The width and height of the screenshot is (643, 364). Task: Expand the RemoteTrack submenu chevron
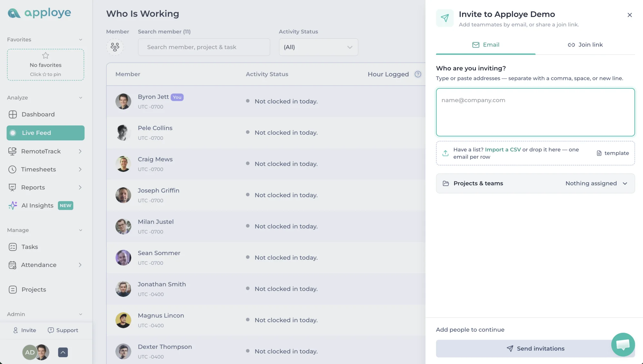(x=80, y=151)
